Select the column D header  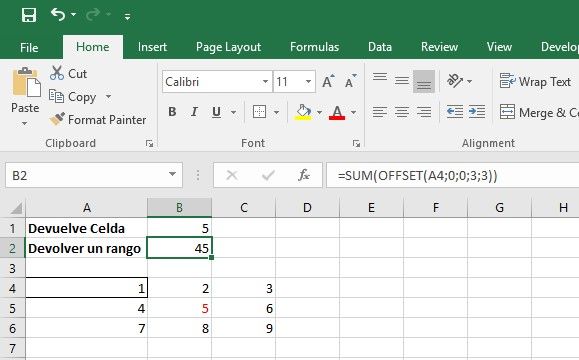(x=307, y=208)
